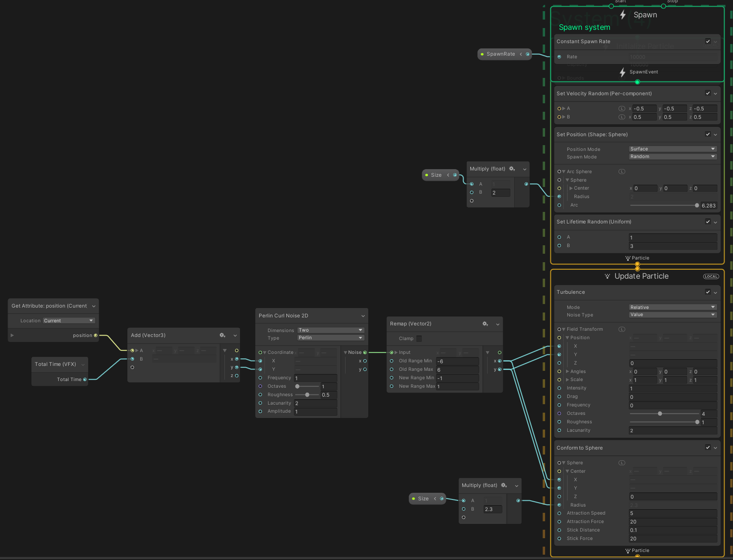Open Dimensions dropdown showing Two
This screenshot has width=733, height=560.
click(331, 330)
